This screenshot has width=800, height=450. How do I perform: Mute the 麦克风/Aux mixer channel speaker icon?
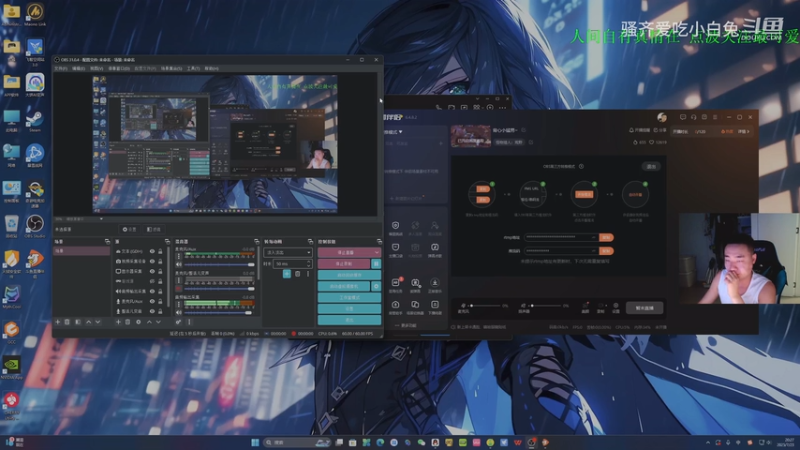pyautogui.click(x=179, y=265)
